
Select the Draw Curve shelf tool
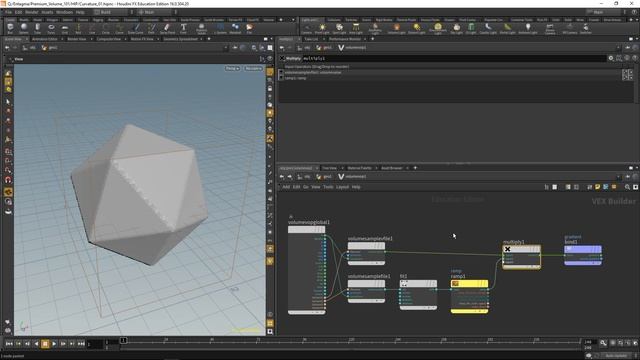click(136, 29)
